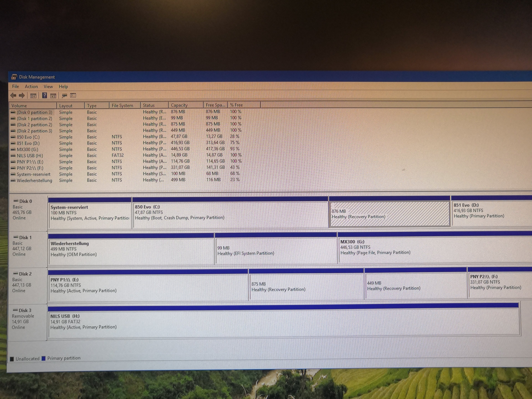Click Show/Hide Action Pane toolbar icon
The height and width of the screenshot is (399, 532).
53,96
